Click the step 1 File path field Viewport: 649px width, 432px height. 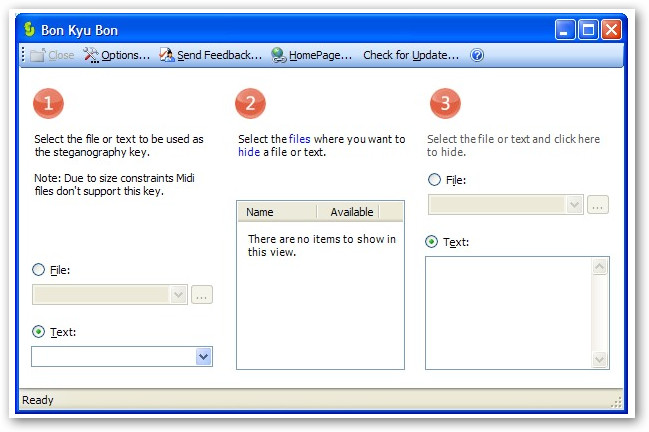(102, 295)
